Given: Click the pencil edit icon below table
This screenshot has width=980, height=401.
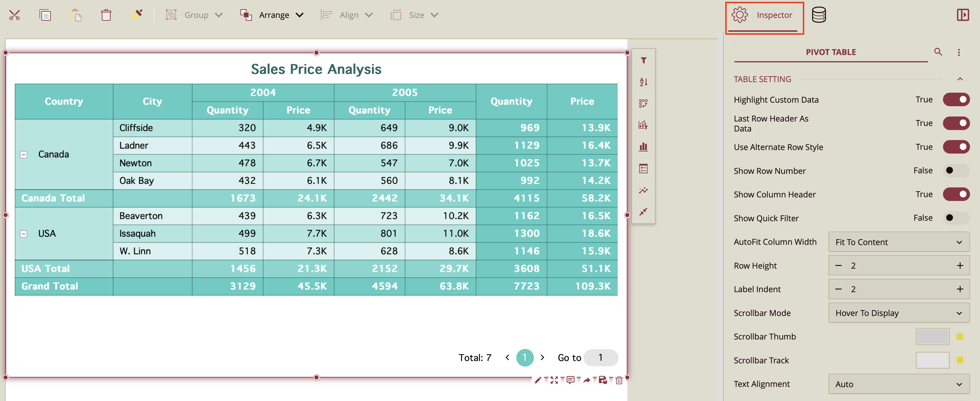Looking at the screenshot, I should tap(537, 380).
